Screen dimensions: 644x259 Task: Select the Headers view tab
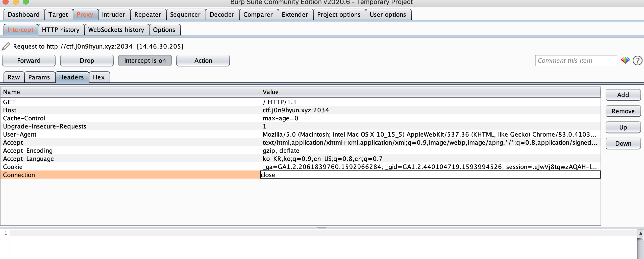71,77
